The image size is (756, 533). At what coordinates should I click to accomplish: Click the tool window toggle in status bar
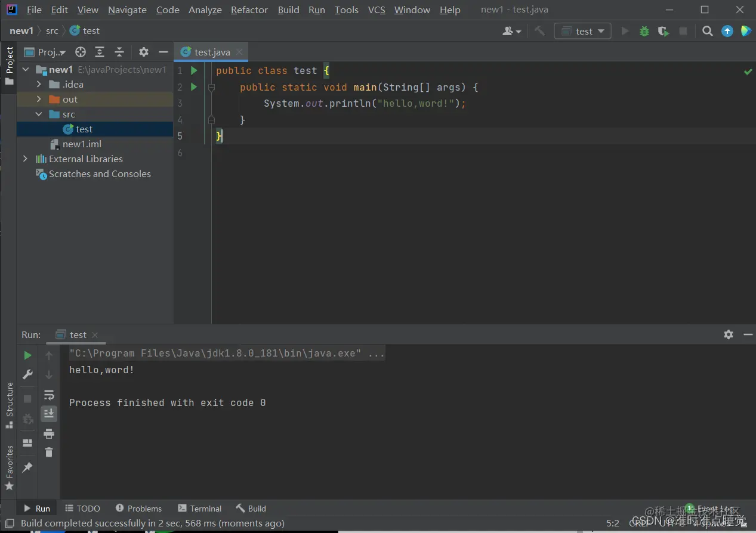coord(10,523)
